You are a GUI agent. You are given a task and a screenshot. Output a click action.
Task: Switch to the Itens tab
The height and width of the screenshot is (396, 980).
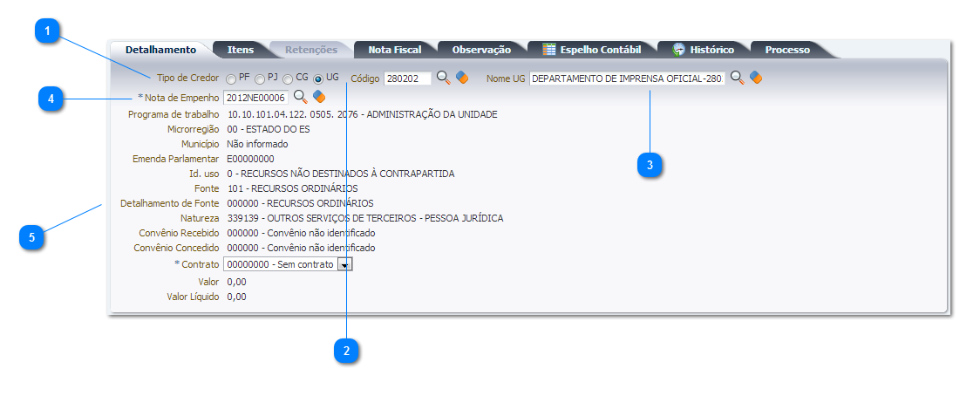coord(241,50)
